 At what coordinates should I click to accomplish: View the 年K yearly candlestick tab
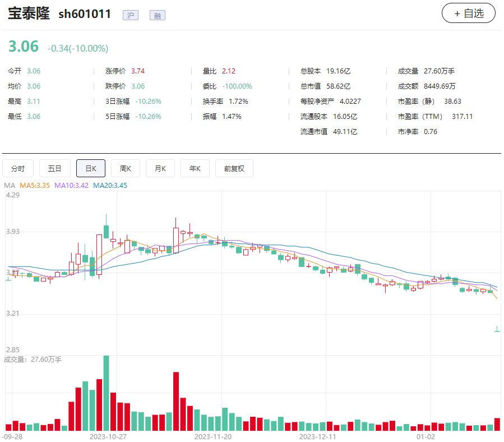click(195, 168)
